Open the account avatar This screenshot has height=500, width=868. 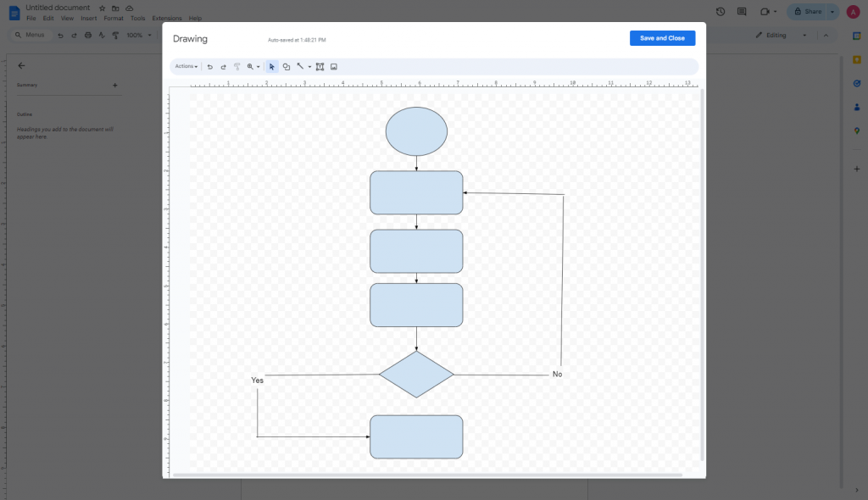coord(853,12)
